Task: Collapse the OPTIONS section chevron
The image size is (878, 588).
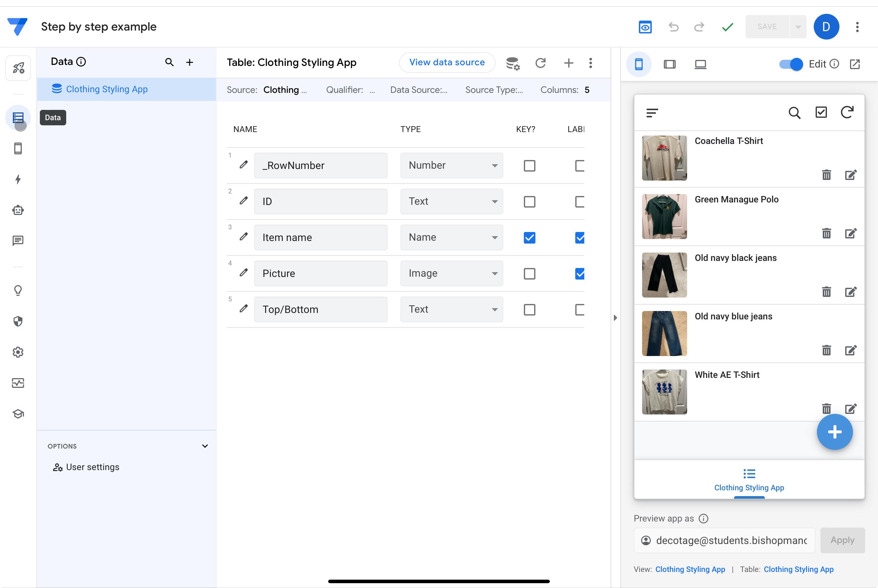Action: pyautogui.click(x=205, y=446)
